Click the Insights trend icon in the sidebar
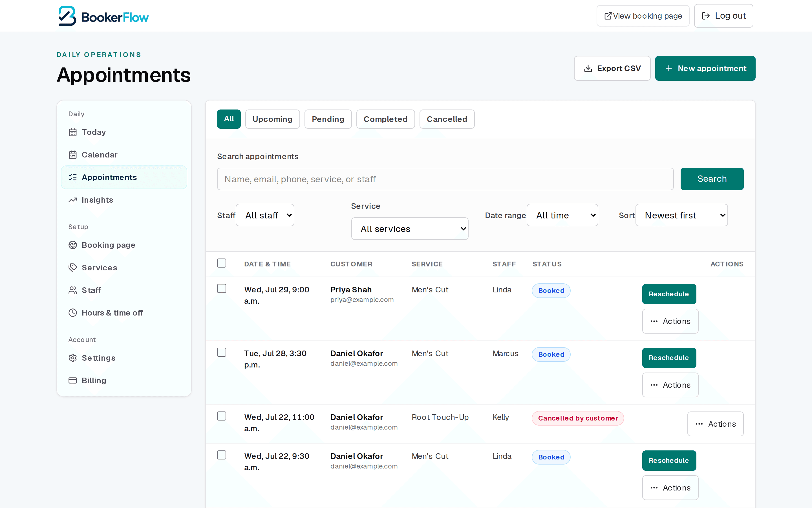The width and height of the screenshot is (812, 508). click(73, 200)
